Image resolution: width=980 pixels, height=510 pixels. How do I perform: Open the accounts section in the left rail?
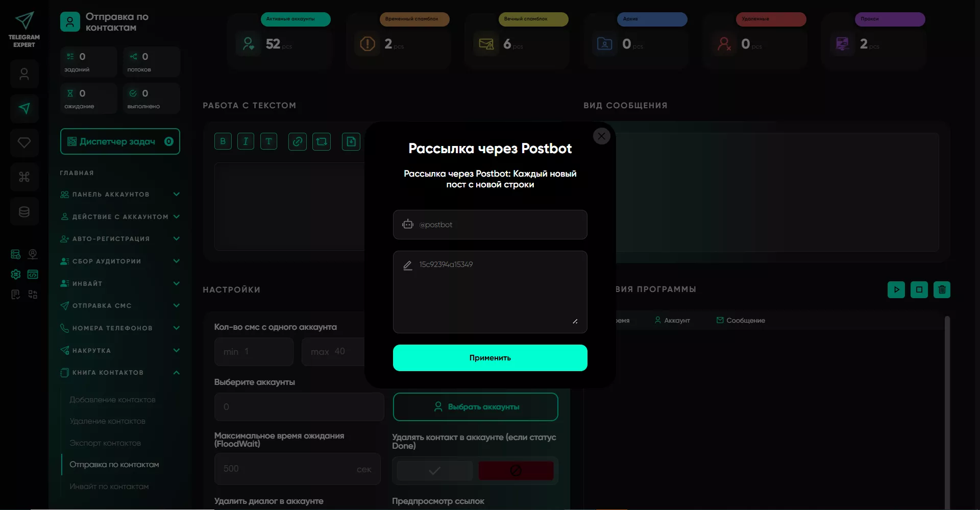(24, 75)
